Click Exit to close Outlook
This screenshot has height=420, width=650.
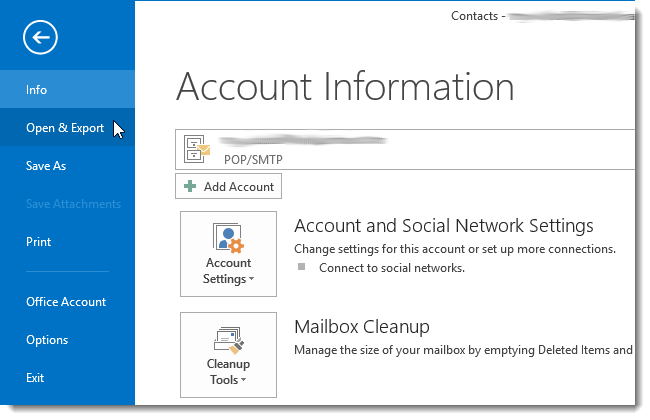pos(67,378)
